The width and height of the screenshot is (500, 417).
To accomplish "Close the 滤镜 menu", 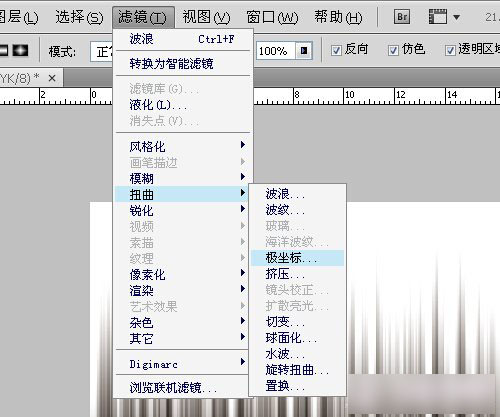I will pyautogui.click(x=143, y=17).
